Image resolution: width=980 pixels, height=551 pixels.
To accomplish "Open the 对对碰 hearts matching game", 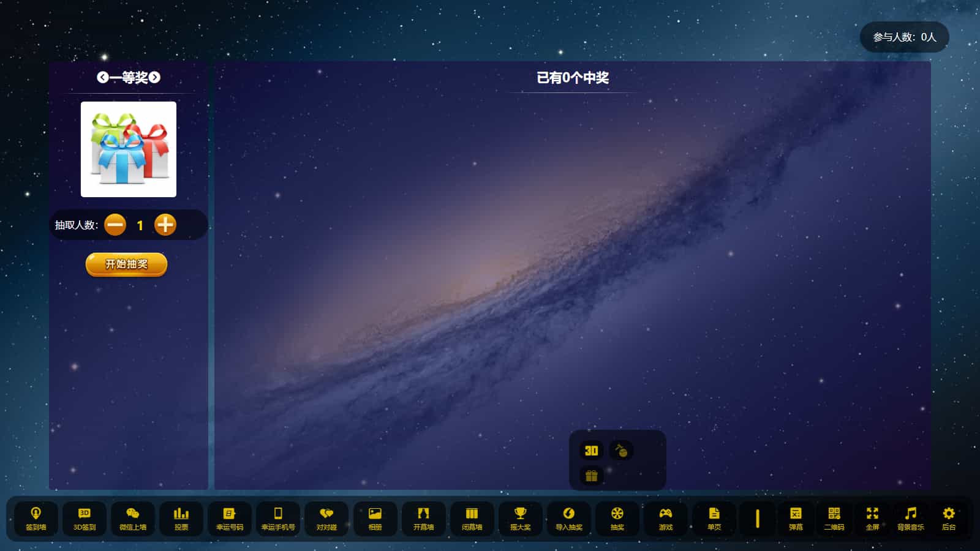I will click(x=326, y=518).
